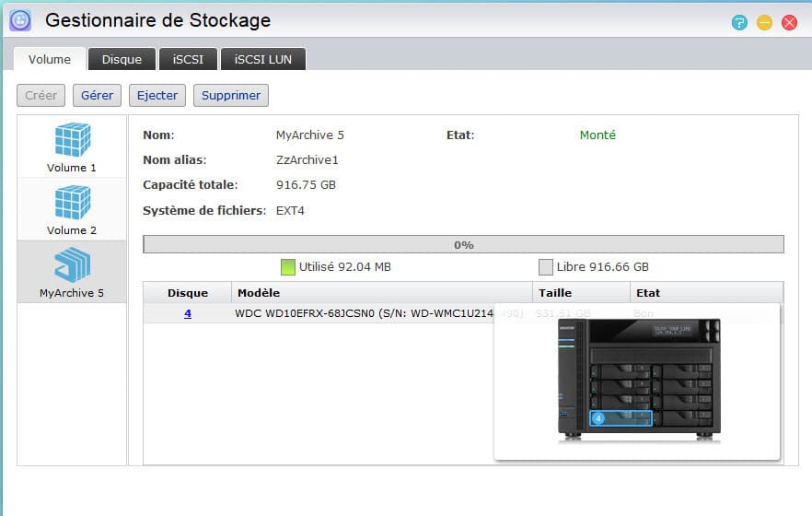Click the 916.75 GB capacity value

click(306, 185)
